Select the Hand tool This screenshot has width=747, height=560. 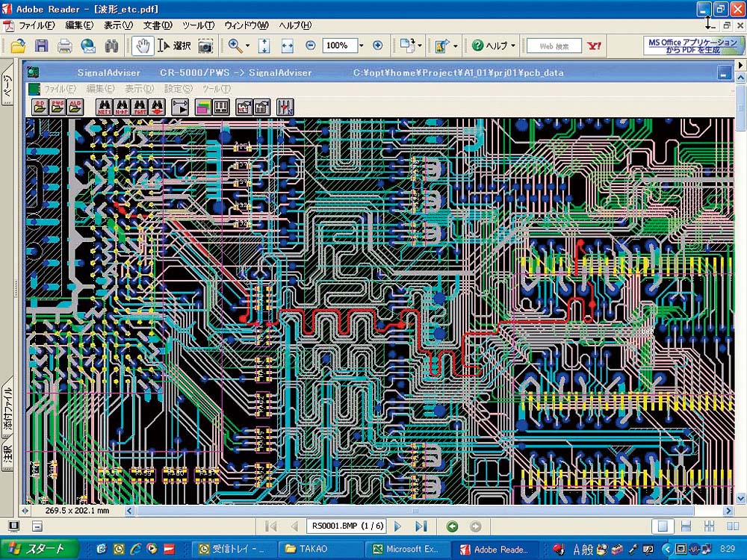[143, 46]
